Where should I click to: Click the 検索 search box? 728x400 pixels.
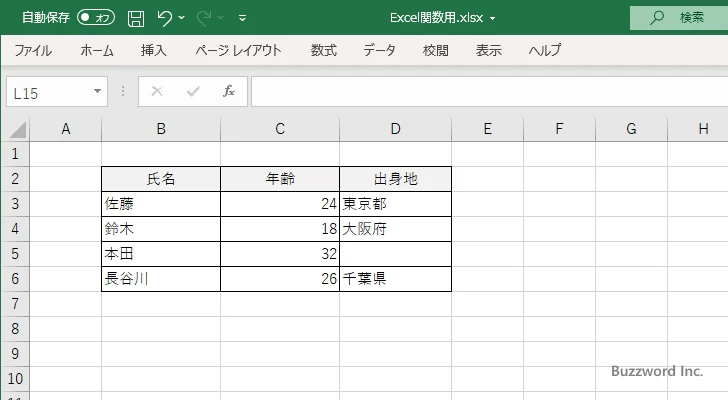679,18
